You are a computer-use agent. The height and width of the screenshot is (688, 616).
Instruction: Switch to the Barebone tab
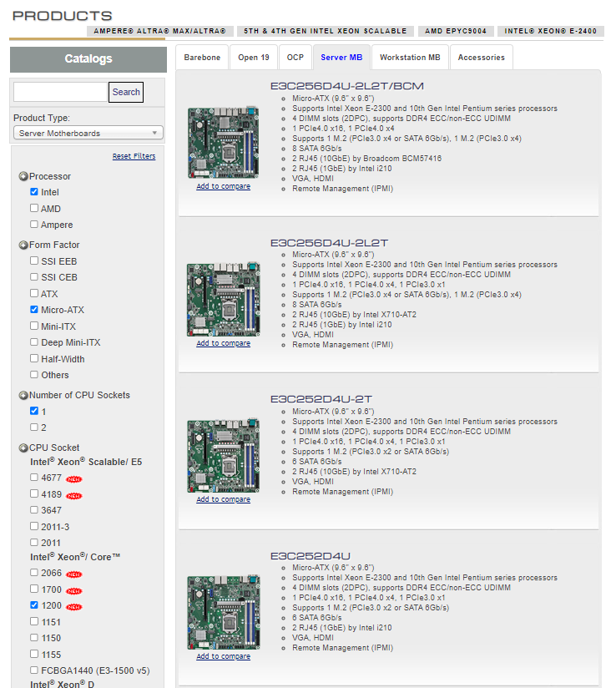tap(202, 58)
